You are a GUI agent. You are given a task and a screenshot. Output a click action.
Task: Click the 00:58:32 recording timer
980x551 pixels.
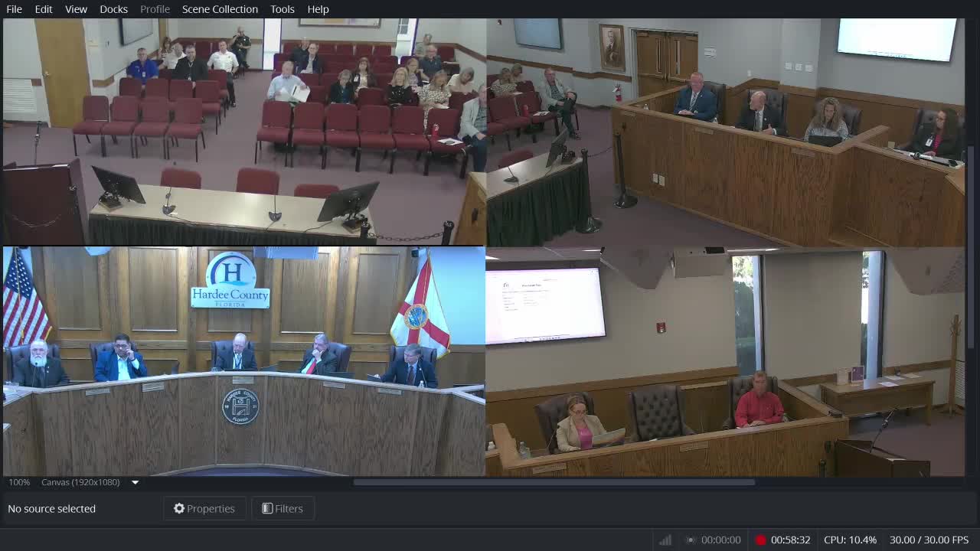(790, 540)
